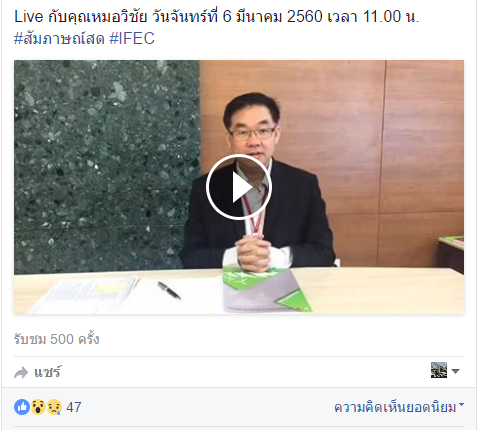The width and height of the screenshot is (480, 430).
Task: Click the share arrow icon
Action: (21, 372)
